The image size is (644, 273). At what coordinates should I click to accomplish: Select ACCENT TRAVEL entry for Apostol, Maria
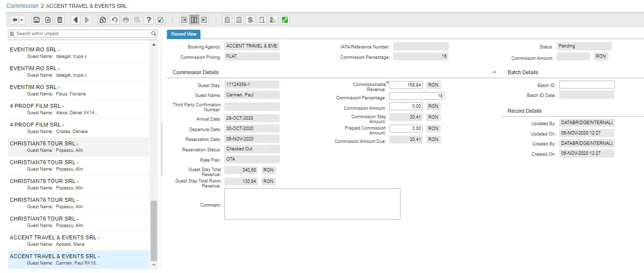point(78,241)
